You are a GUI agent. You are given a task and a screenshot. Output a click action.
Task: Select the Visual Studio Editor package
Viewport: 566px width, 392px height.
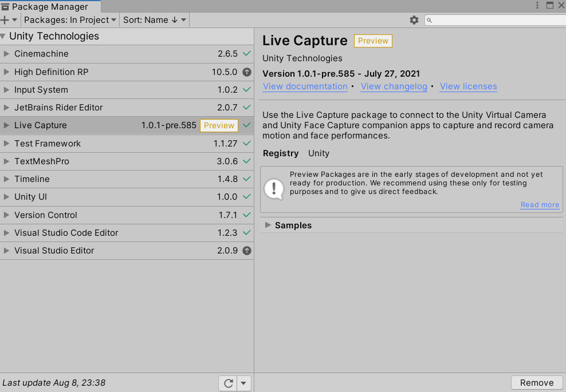point(127,251)
